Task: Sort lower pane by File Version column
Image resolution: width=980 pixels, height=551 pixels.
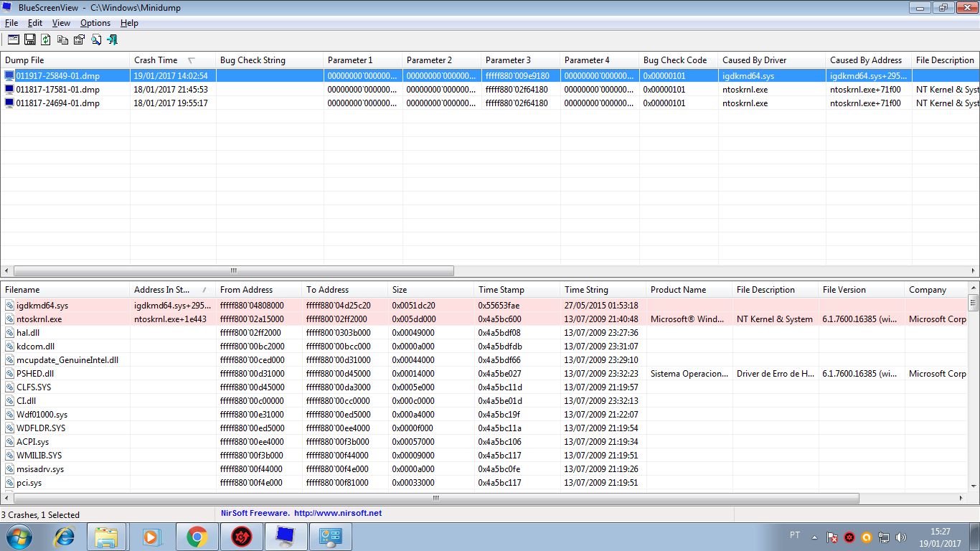Action: (862, 290)
